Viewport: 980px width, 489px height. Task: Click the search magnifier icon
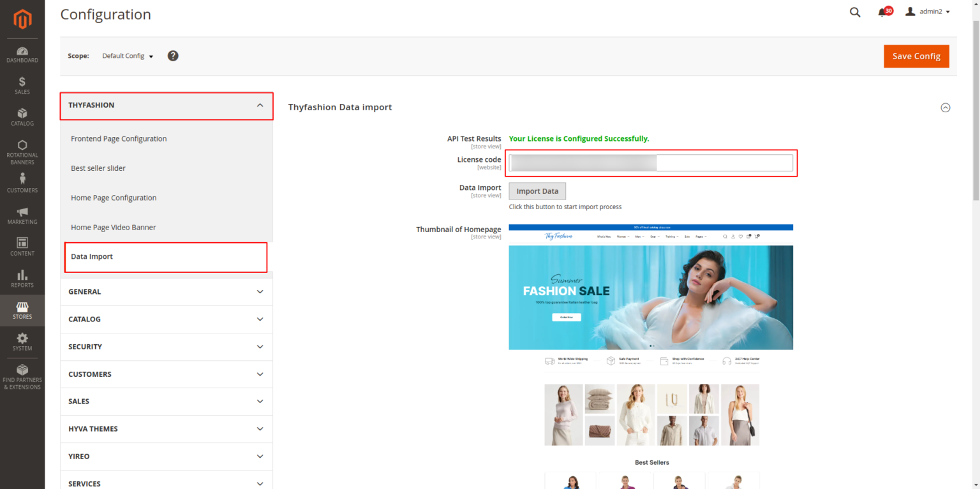pos(855,12)
